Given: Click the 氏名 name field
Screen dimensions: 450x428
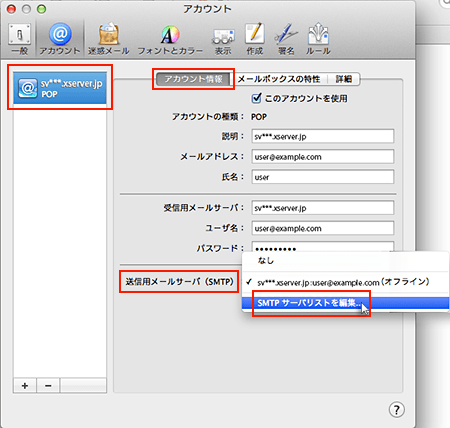Looking at the screenshot, I should tap(323, 177).
